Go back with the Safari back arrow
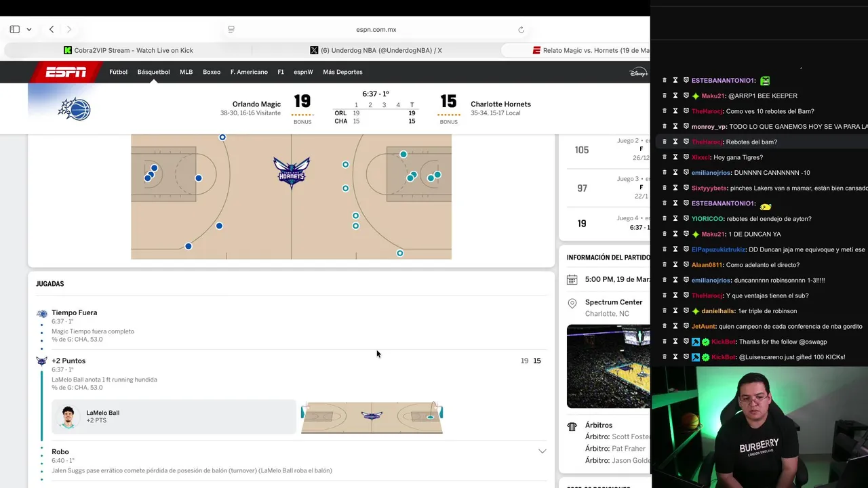The height and width of the screenshot is (488, 868). click(x=52, y=29)
